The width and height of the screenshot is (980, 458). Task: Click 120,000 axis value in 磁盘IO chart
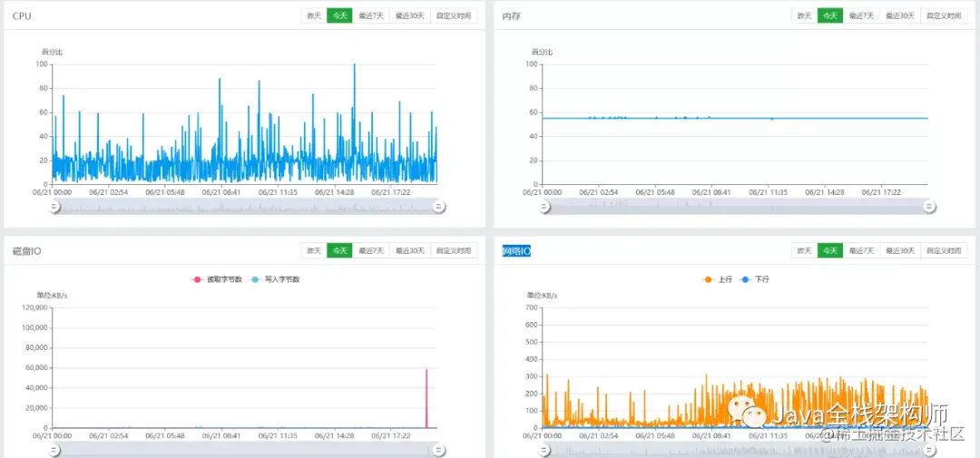35,307
